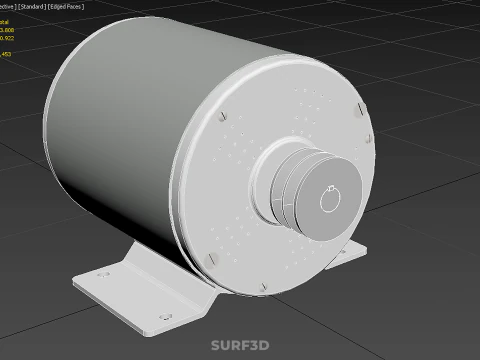Select the rear bolt hole on left foot

(103, 275)
